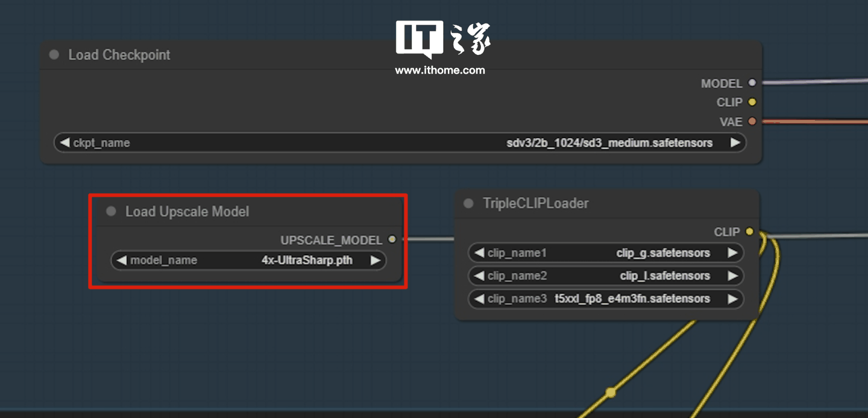Select previous model_name with left arrow
Screen dimensions: 868x418
122,261
